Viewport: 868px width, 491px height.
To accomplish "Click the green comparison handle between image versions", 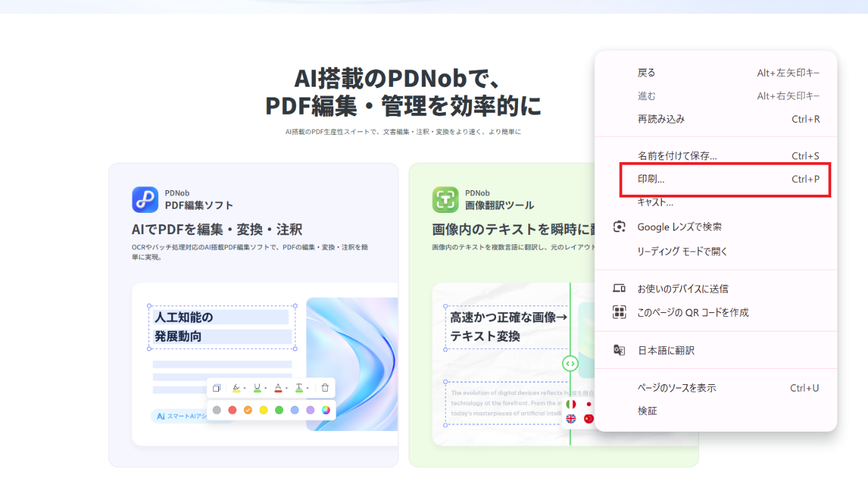I will tap(571, 364).
